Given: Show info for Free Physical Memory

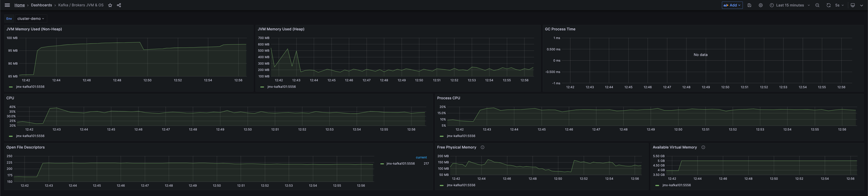Looking at the screenshot, I should [482, 147].
